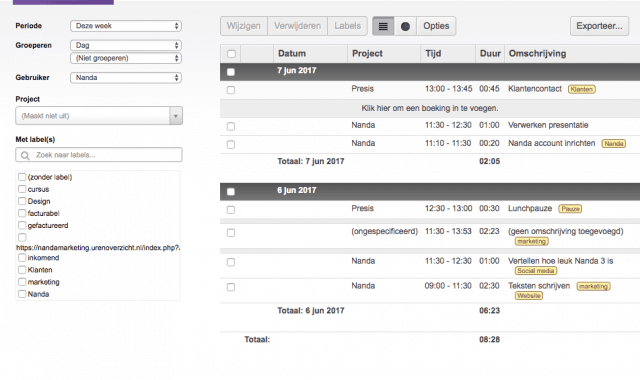This screenshot has width=640, height=380.
Task: Select the Lunchpauze entry checkbox
Action: 231,210
